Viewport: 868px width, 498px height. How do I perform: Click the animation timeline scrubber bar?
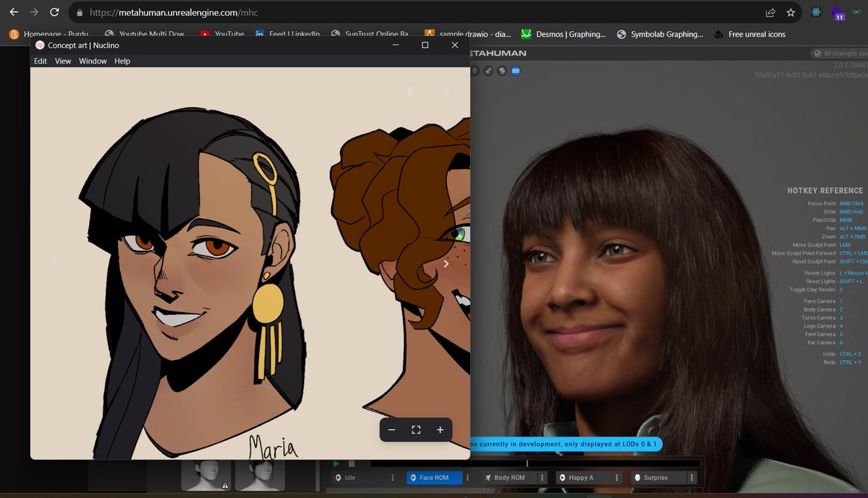pos(535,463)
